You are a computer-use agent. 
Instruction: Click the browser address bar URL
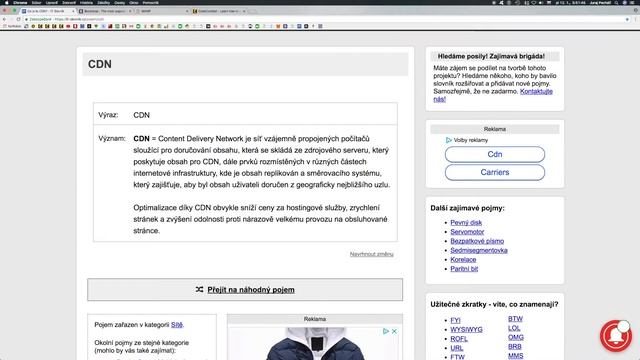[80, 19]
